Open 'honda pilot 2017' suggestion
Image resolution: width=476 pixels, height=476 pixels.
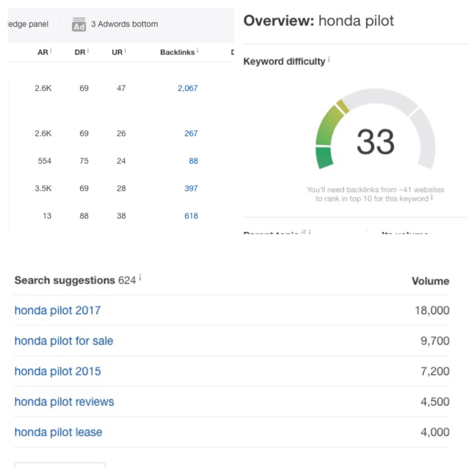58,311
